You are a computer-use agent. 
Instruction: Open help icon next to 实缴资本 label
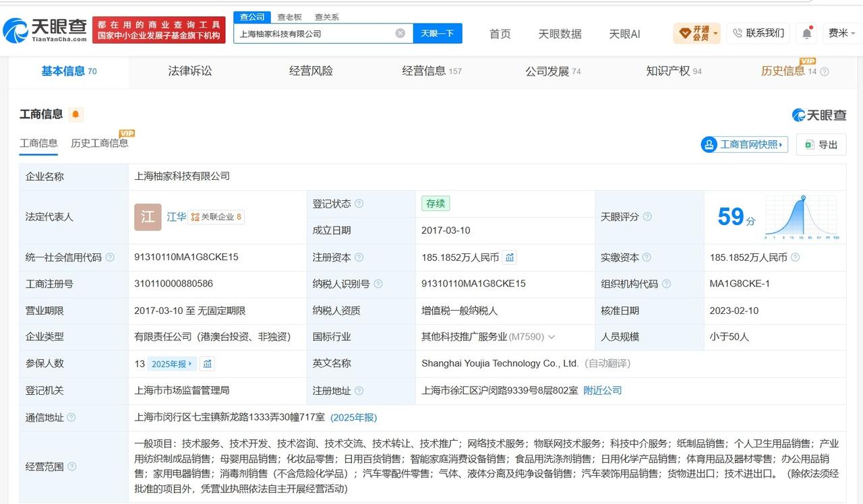[647, 257]
